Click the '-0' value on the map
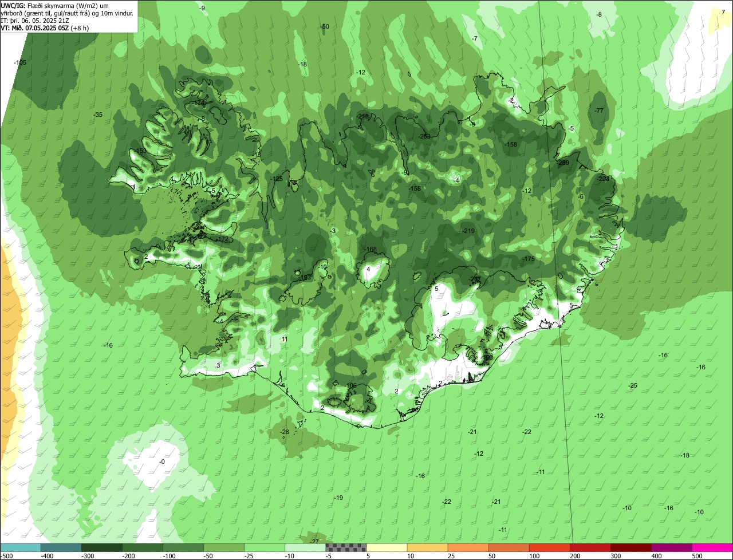This screenshot has width=733, height=560. tap(161, 462)
